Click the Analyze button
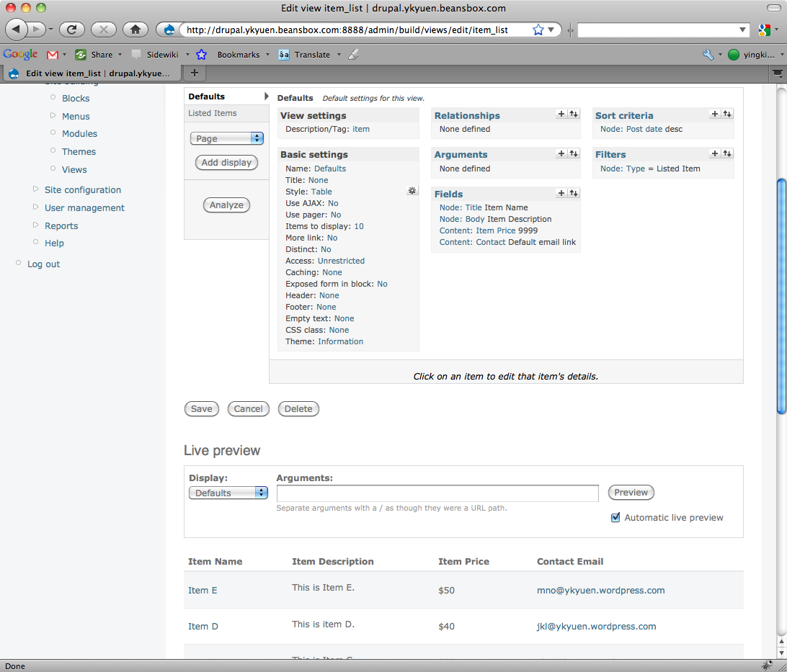The width and height of the screenshot is (787, 672). click(226, 205)
